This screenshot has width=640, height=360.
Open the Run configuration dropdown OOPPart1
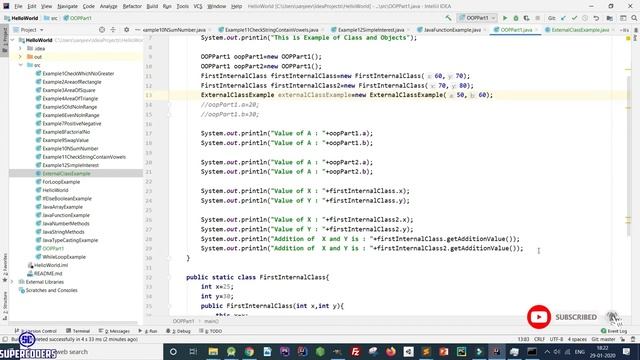tap(477, 18)
